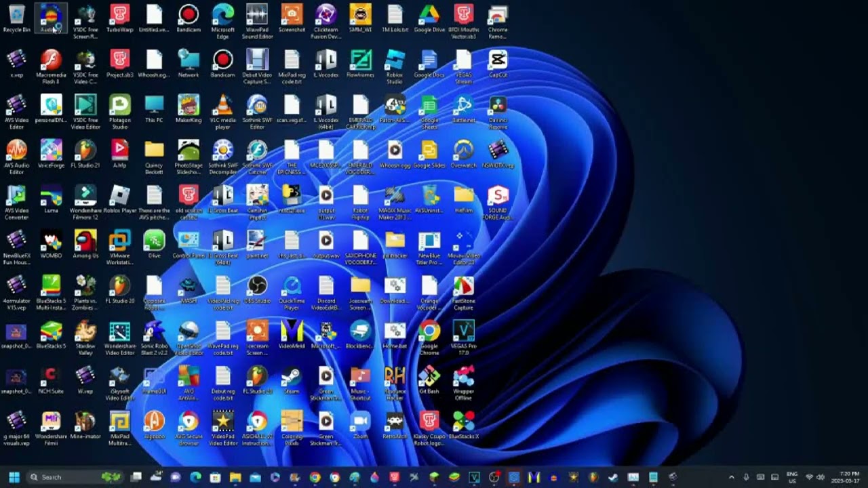This screenshot has height=488, width=868.
Task: Open the VideoPad Video Editor shortcut
Action: (x=223, y=428)
